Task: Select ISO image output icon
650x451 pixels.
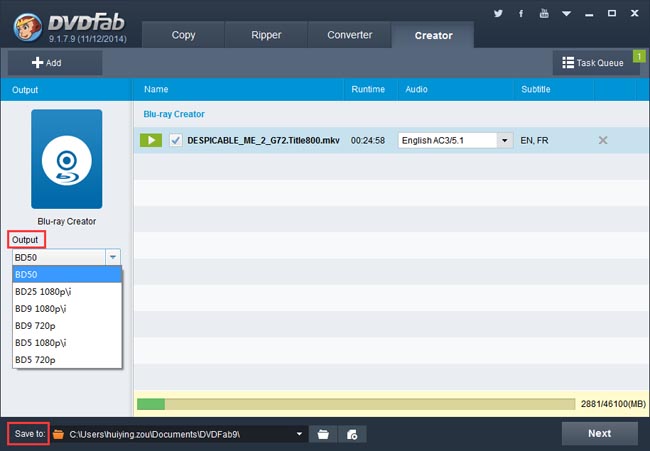Action: click(352, 434)
